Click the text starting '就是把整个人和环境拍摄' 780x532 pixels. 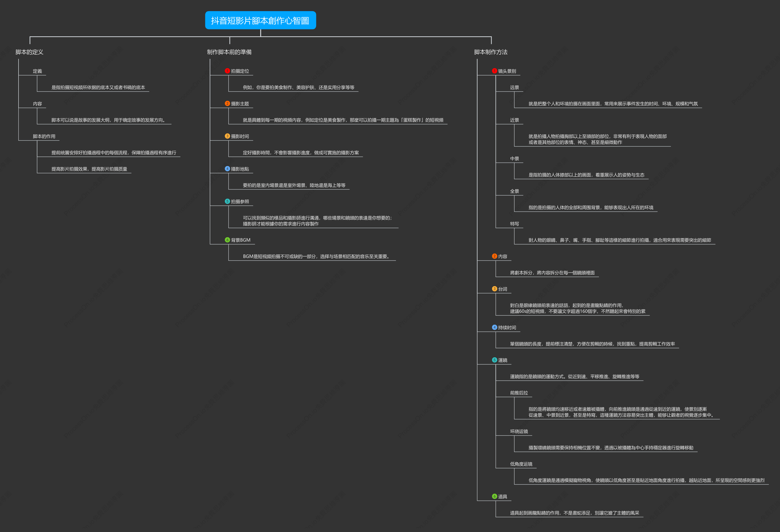coord(613,104)
